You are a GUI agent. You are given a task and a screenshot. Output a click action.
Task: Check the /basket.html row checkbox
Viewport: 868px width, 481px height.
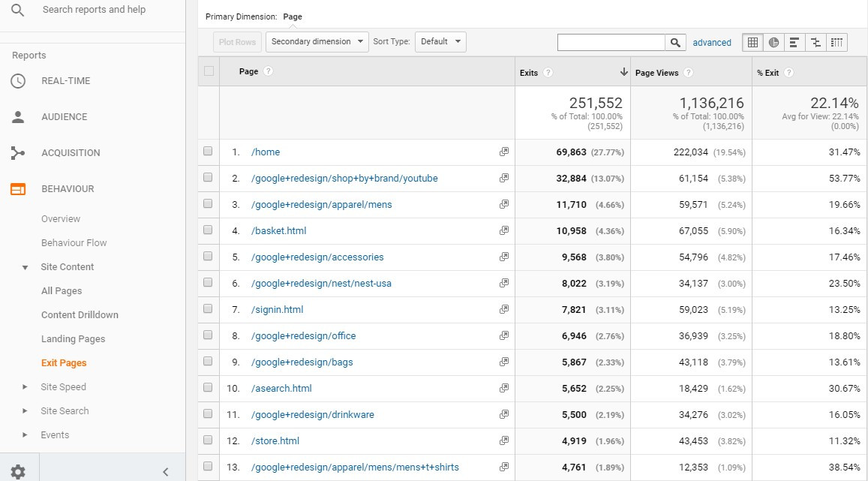click(208, 230)
